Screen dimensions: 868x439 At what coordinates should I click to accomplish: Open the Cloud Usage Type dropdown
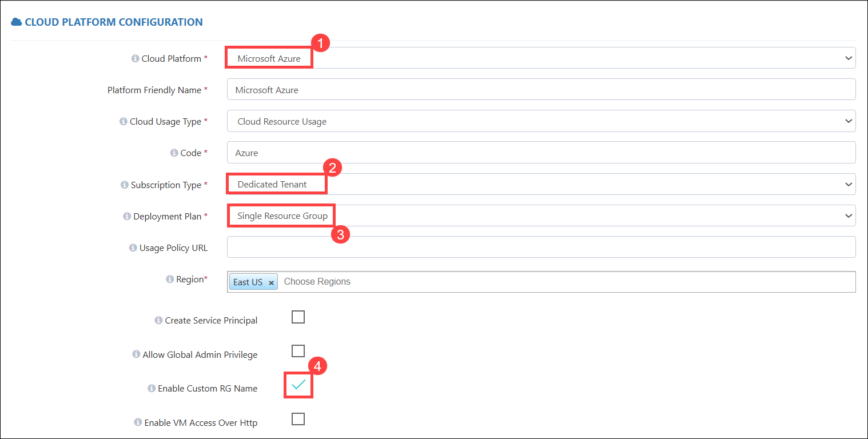(541, 121)
